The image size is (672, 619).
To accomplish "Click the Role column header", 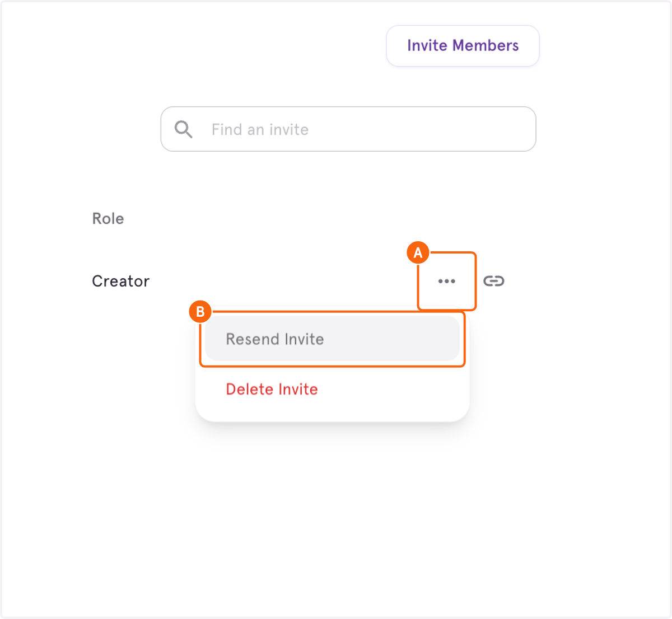I will tap(108, 218).
